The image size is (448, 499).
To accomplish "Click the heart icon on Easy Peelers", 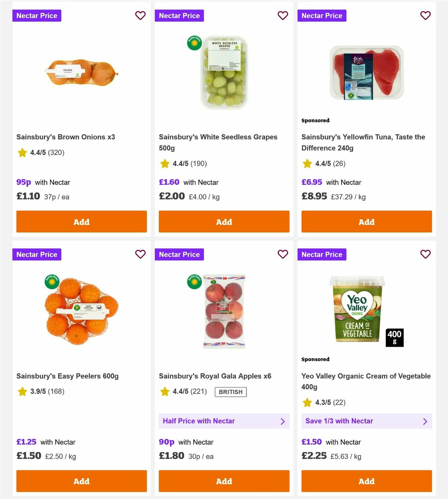I will [x=140, y=254].
